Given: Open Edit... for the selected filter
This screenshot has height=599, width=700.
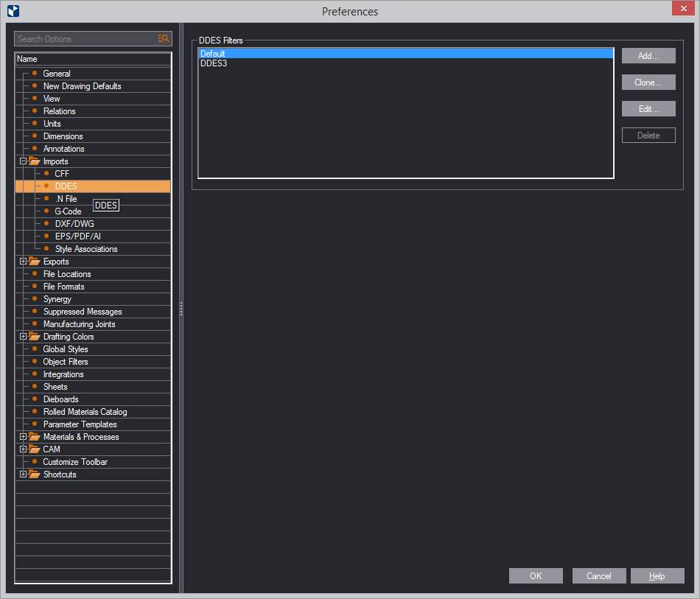Looking at the screenshot, I should click(648, 109).
